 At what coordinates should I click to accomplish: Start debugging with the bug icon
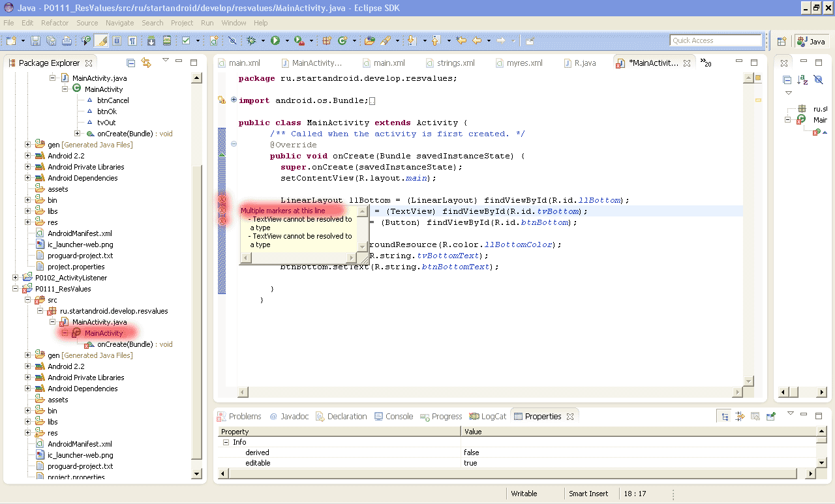252,40
